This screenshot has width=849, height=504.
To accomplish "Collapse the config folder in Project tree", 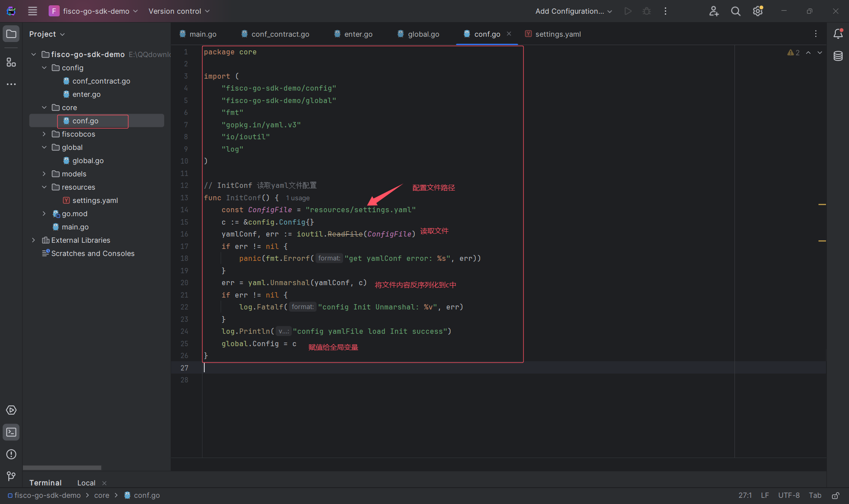I will 44,67.
